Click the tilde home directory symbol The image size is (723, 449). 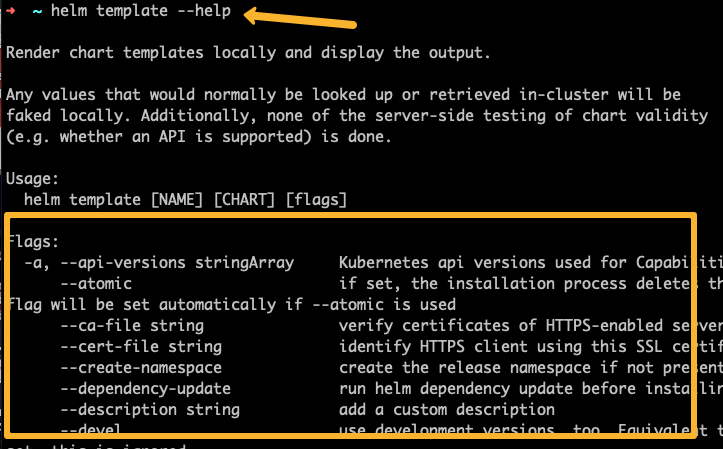(x=37, y=11)
